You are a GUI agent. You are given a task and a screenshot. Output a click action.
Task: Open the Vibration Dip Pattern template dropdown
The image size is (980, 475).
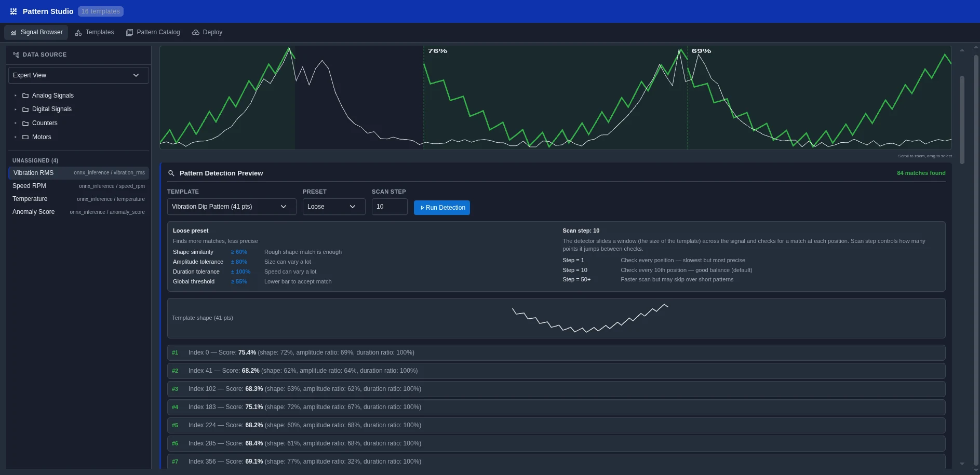[x=231, y=207]
